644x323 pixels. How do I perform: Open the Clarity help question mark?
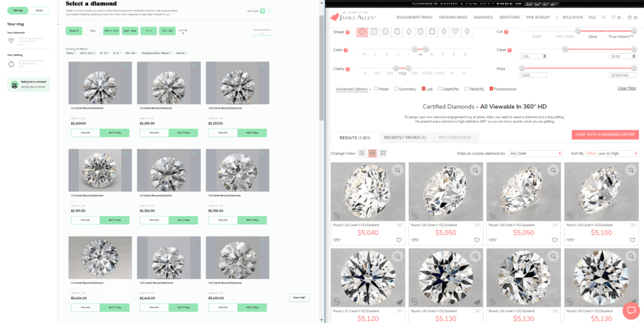[x=348, y=69]
